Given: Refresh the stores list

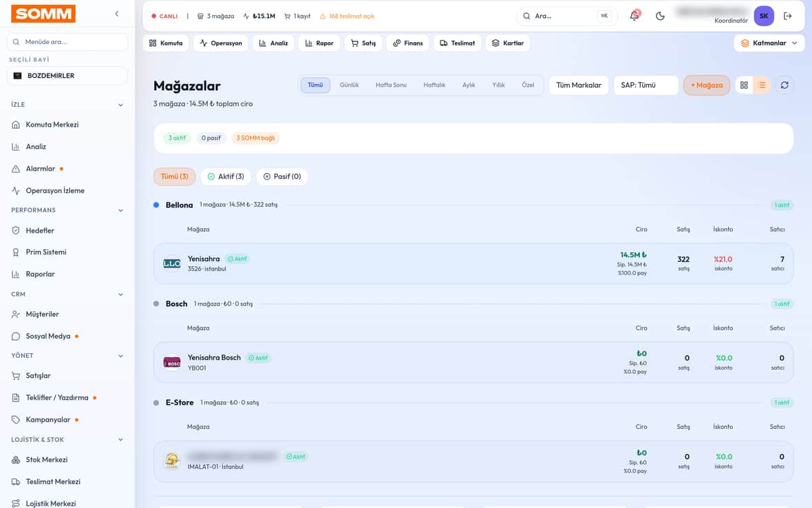Looking at the screenshot, I should point(784,85).
